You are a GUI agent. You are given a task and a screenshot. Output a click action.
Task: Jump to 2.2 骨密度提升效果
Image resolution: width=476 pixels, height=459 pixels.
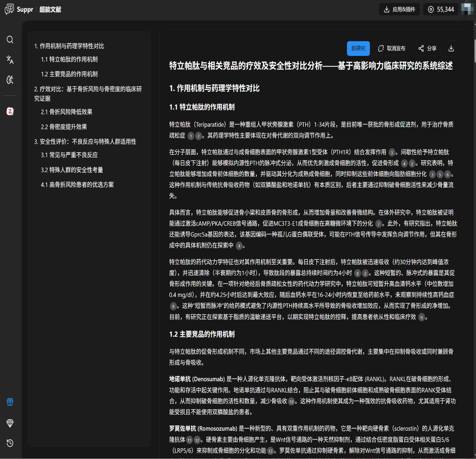[64, 127]
